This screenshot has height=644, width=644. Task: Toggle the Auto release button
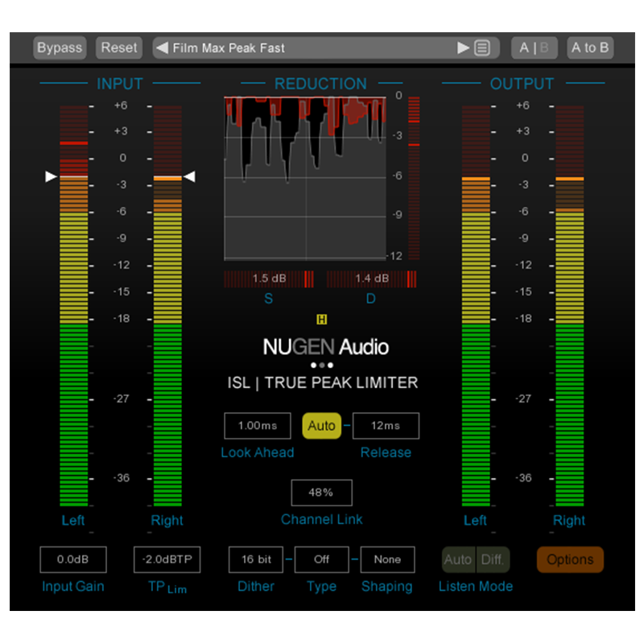[321, 426]
